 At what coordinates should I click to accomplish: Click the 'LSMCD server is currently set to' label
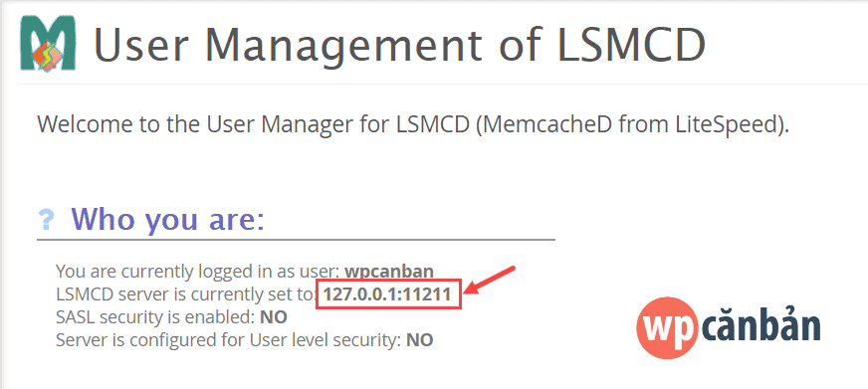tap(188, 294)
